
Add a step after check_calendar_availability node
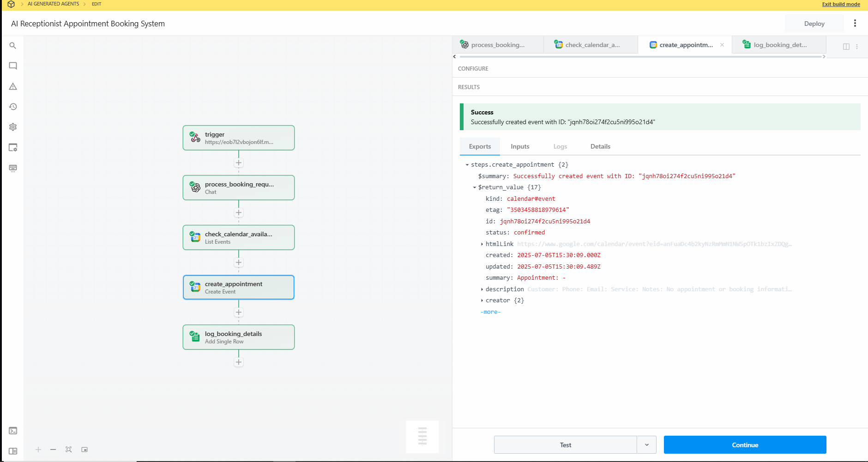pos(239,263)
